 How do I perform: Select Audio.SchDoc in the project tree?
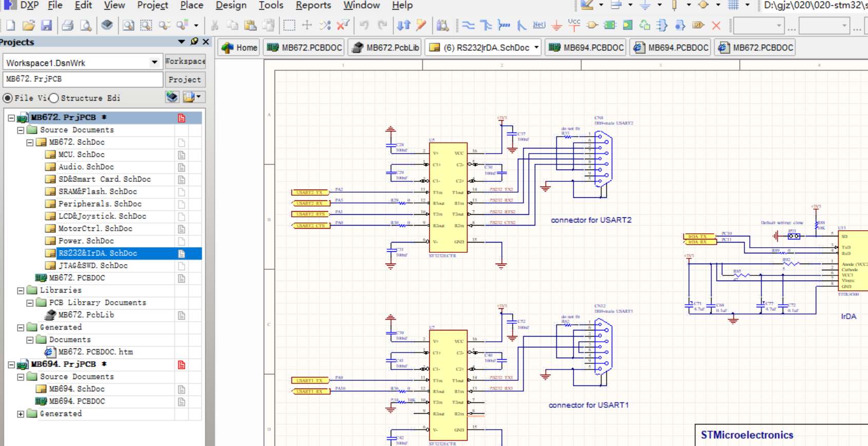pyautogui.click(x=86, y=167)
